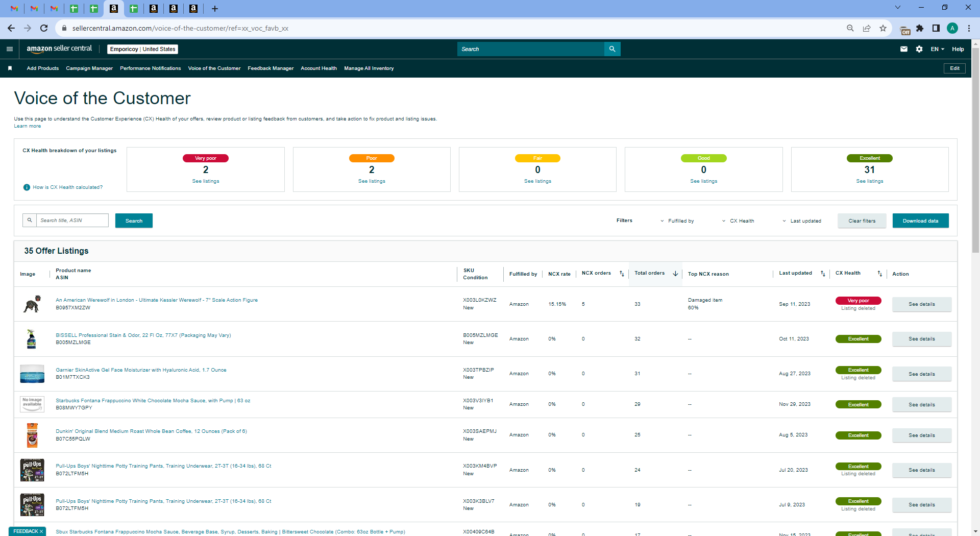The width and height of the screenshot is (980, 536).
Task: Open the Starbucks Fontana White Chocolate Mocha link
Action: click(153, 401)
